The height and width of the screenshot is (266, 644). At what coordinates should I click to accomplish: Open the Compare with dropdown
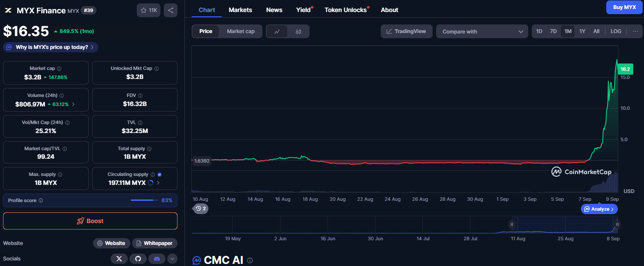tap(482, 31)
